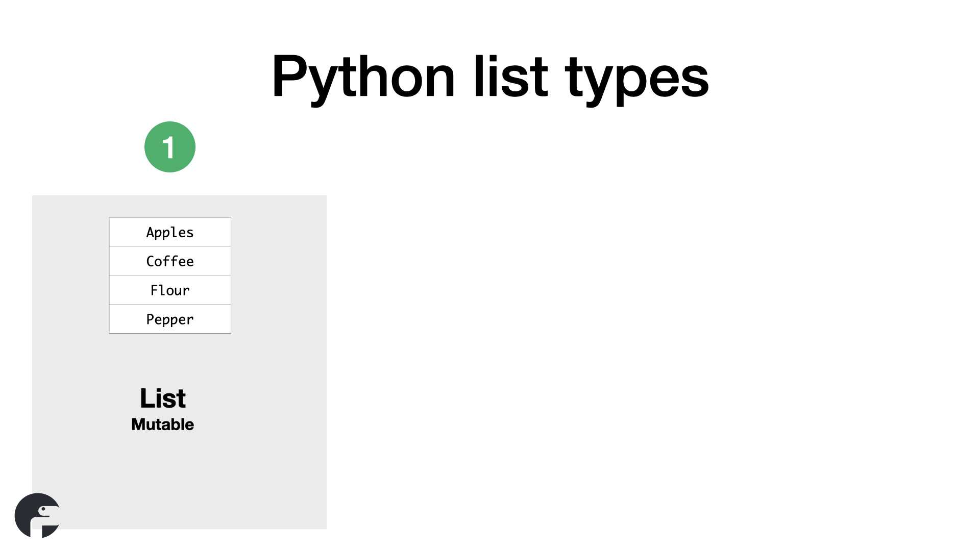The height and width of the screenshot is (551, 980).
Task: Click the 'Mutable' subtitle text
Action: (x=162, y=424)
